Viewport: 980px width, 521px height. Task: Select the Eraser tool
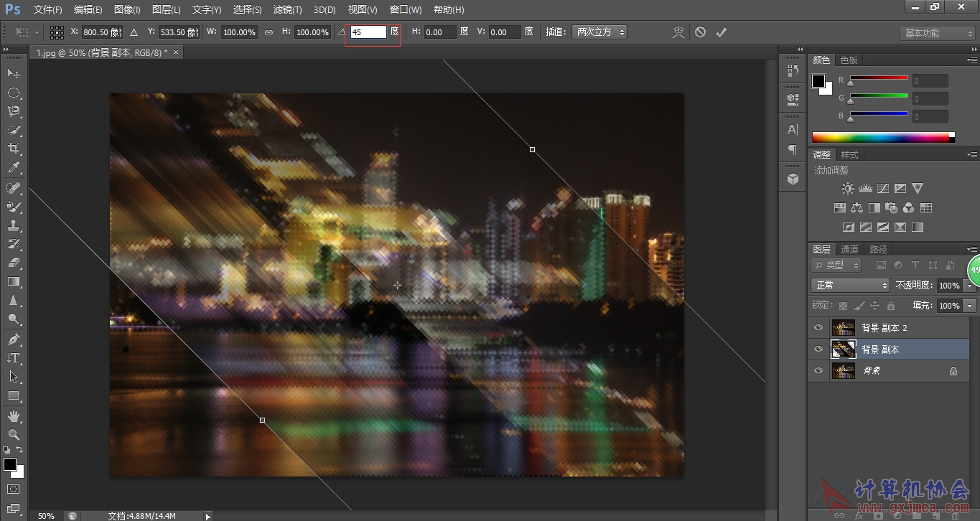coord(14,263)
